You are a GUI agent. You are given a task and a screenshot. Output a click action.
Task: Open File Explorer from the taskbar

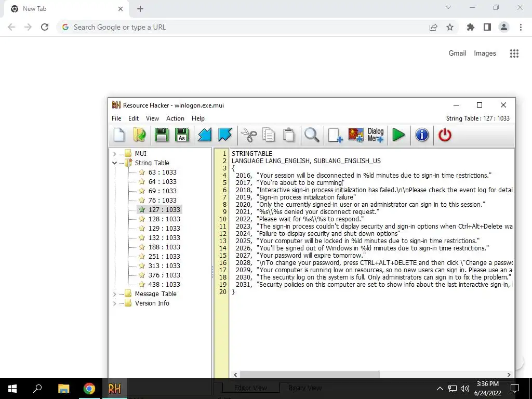pos(63,389)
